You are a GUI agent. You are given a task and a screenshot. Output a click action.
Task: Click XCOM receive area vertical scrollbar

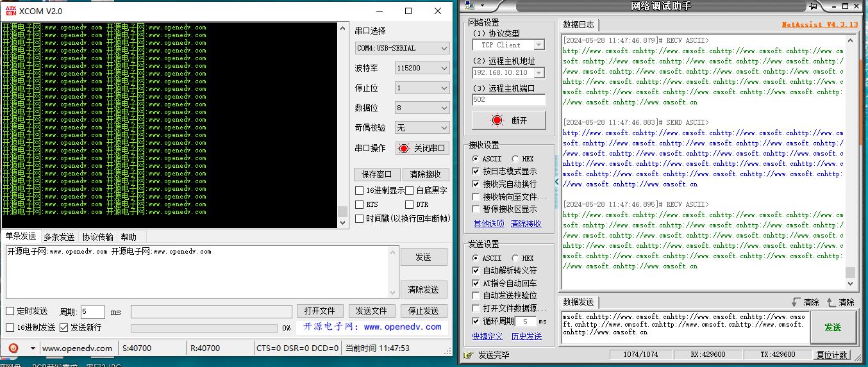(342, 124)
